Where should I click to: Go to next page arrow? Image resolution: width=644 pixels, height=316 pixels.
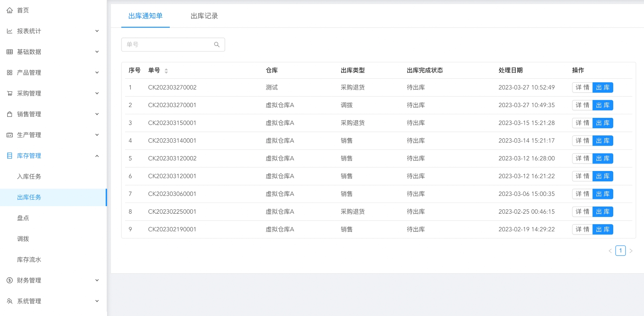(x=631, y=251)
